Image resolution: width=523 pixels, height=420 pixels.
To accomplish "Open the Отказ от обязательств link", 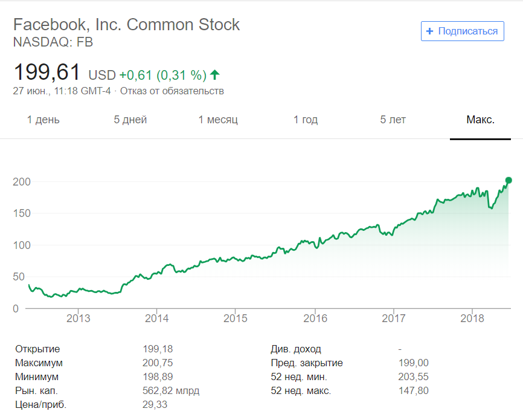I will [172, 91].
